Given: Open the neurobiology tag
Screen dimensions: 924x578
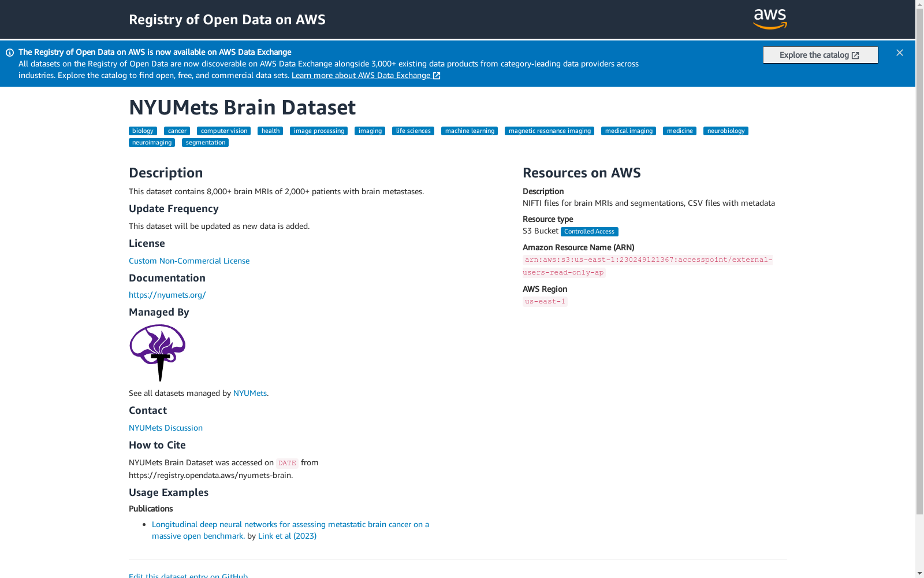Looking at the screenshot, I should pyautogui.click(x=726, y=131).
